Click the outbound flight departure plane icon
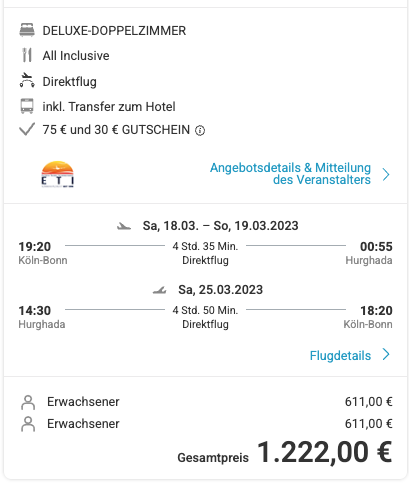Screen dimensions: 409x483 pos(124,227)
